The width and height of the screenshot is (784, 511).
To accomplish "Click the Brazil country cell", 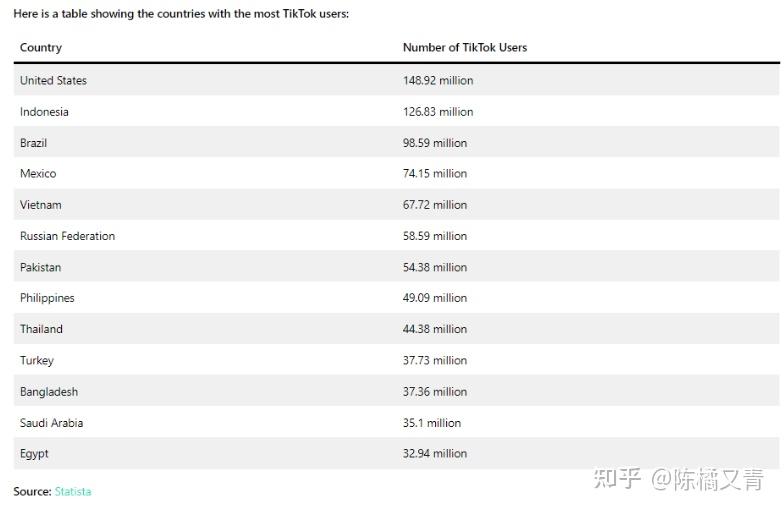I will [x=33, y=143].
